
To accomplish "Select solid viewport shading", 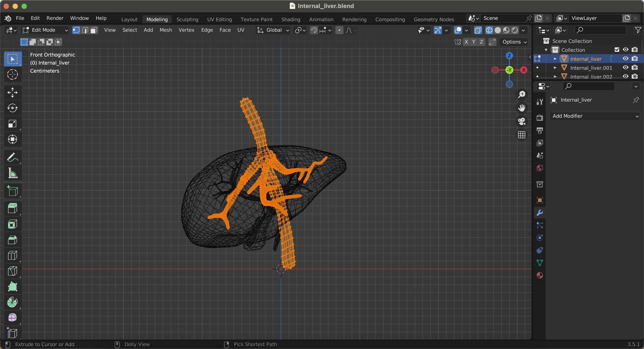I will (x=498, y=30).
